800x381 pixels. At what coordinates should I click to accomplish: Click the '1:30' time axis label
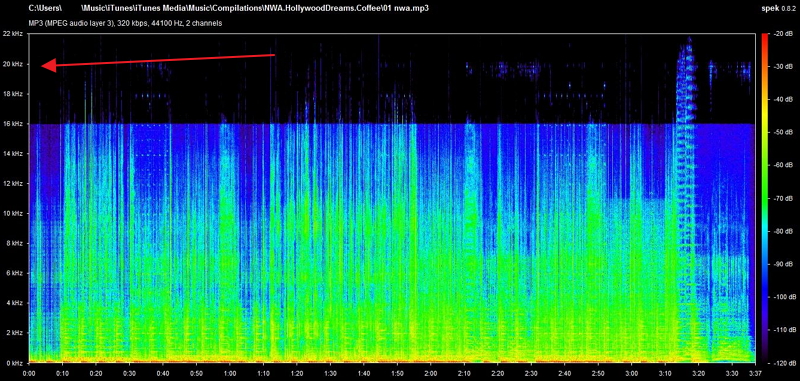coord(331,372)
